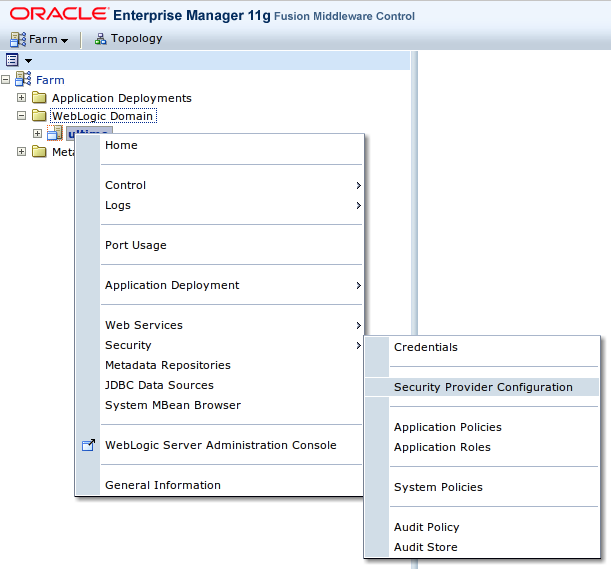Select the WebLogic Domain tree item

pyautogui.click(x=104, y=116)
